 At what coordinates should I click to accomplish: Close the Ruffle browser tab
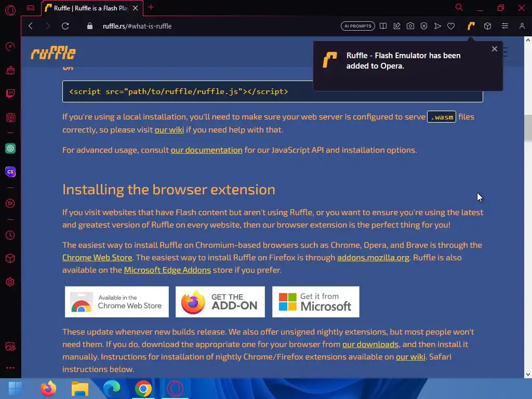(136, 8)
